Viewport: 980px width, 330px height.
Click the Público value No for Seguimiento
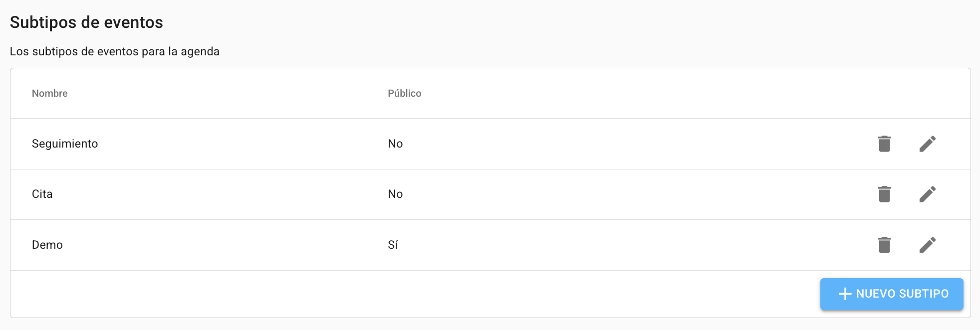(395, 144)
